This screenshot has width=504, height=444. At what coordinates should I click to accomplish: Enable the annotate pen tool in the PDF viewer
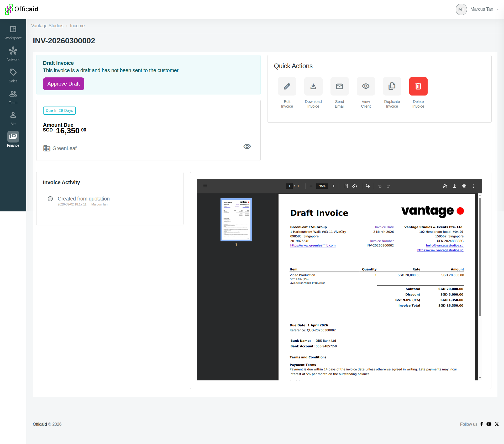[x=368, y=186]
